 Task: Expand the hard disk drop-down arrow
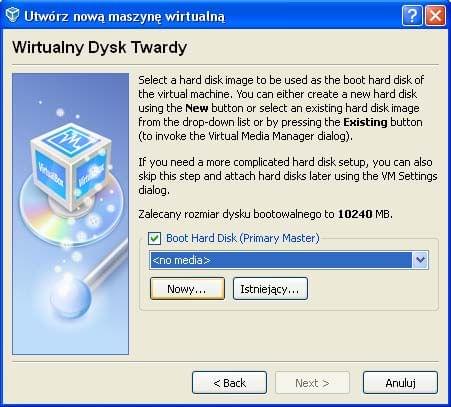point(420,260)
